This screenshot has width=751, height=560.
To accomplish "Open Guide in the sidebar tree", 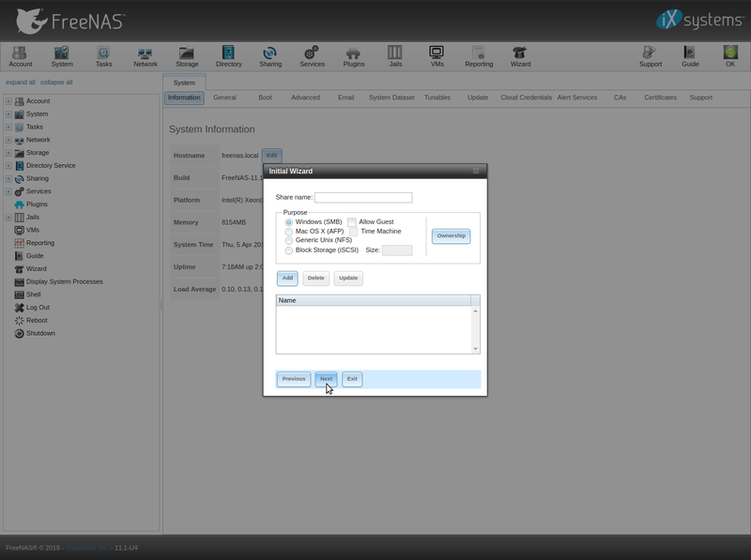I will point(35,255).
